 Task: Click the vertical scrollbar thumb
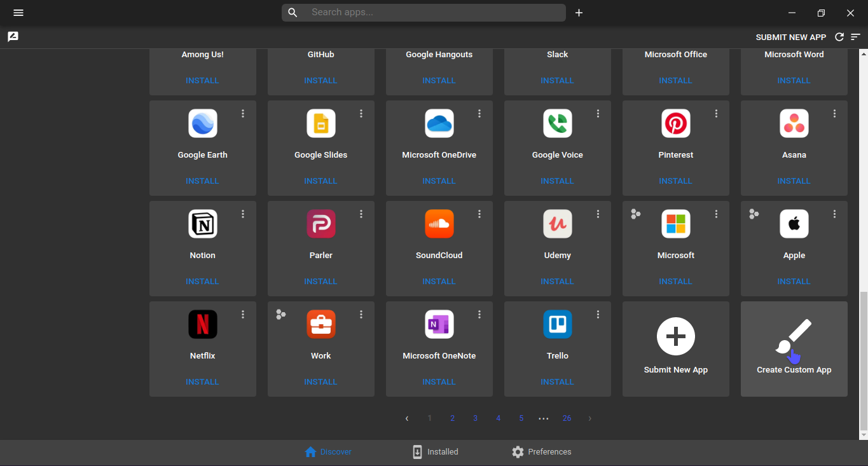point(863,361)
